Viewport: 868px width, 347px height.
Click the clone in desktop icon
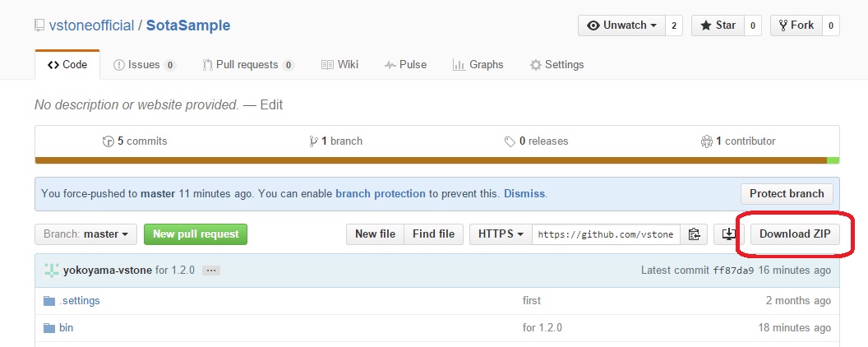(x=729, y=234)
